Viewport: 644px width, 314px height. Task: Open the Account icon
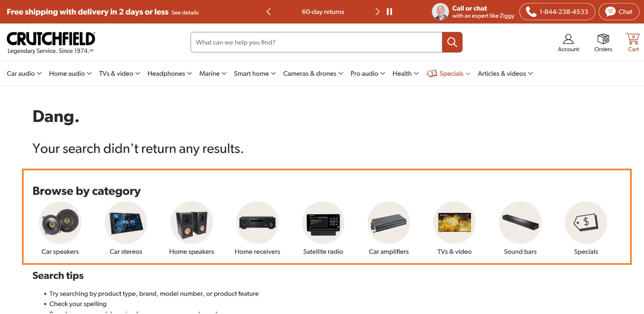tap(568, 39)
